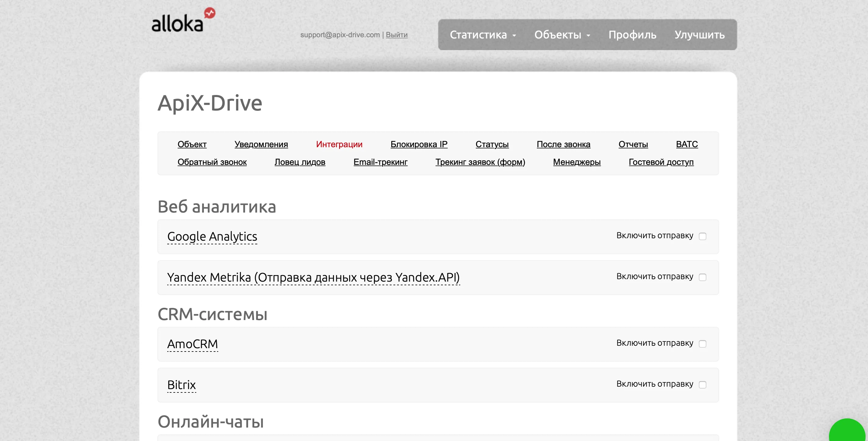Enable sending for Yandex Metrika
Viewport: 868px width, 441px height.
(702, 277)
